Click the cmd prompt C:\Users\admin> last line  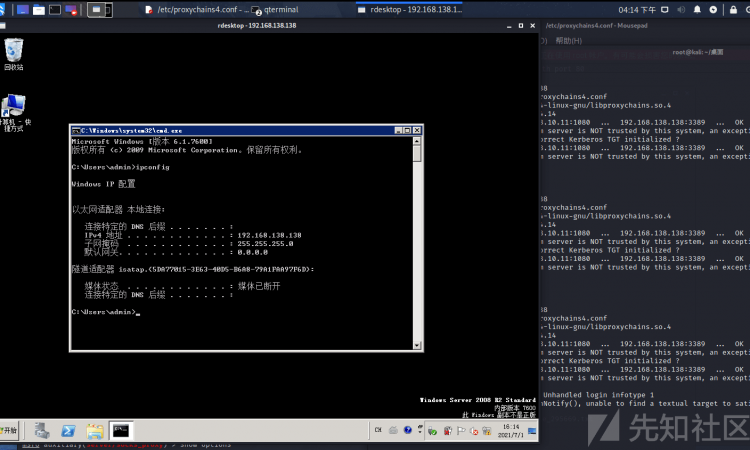pos(105,312)
